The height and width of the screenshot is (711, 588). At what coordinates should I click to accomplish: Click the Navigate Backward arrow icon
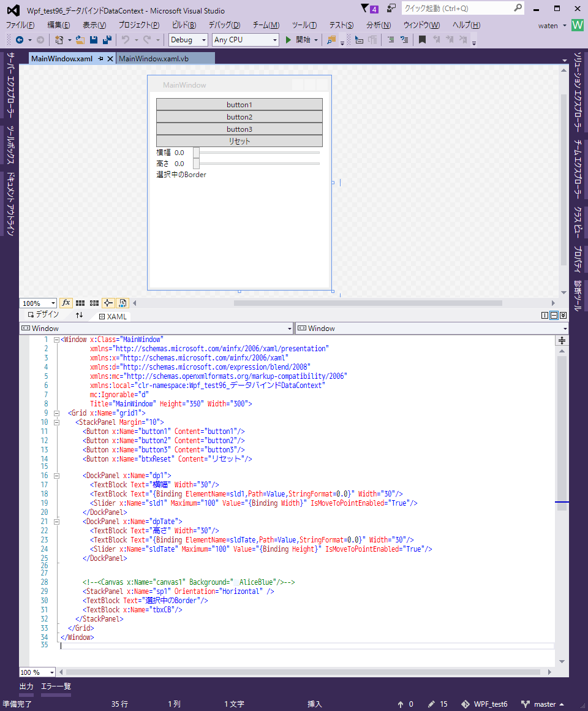20,40
